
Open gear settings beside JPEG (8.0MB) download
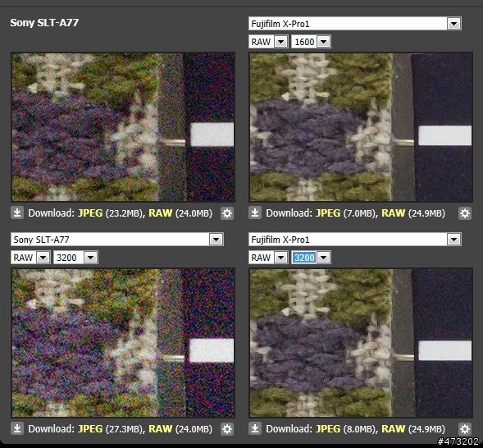(x=465, y=429)
